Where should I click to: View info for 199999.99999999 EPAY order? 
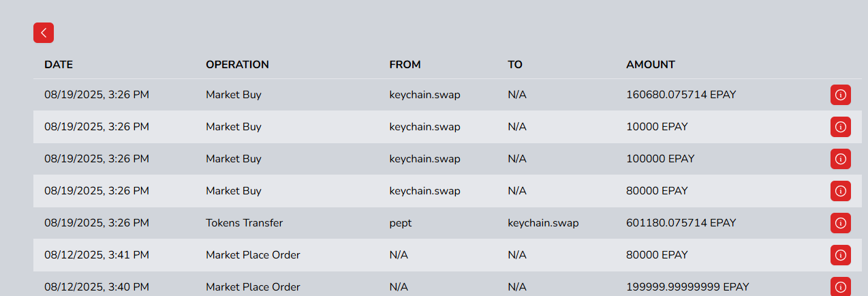[840, 286]
